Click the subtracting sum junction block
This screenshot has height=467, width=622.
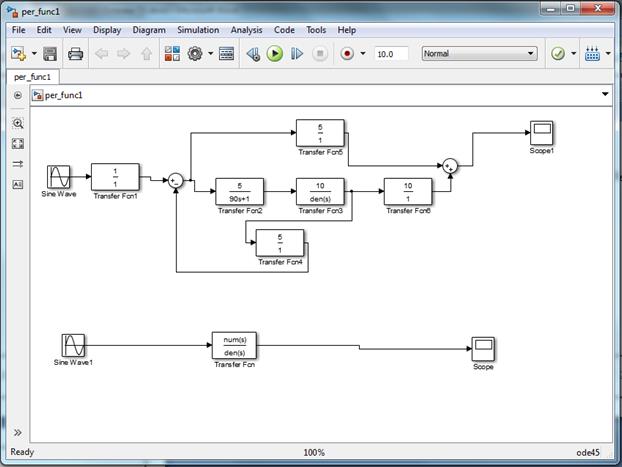point(175,181)
